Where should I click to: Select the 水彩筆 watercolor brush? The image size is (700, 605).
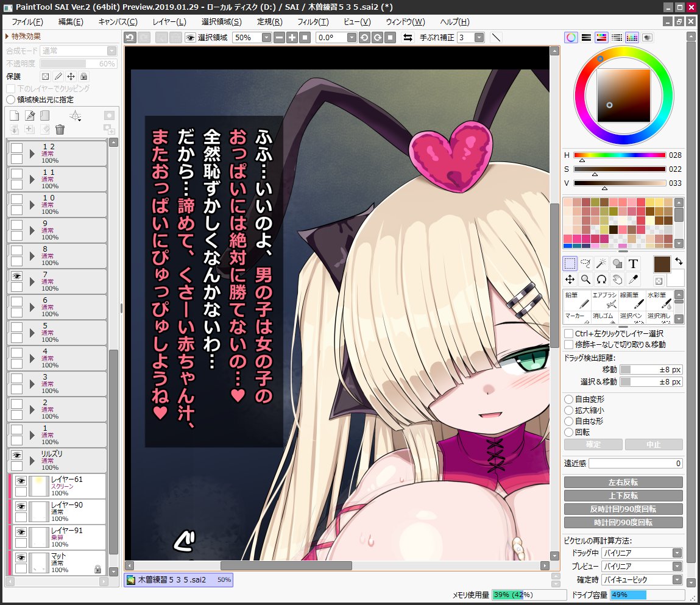pyautogui.click(x=659, y=300)
